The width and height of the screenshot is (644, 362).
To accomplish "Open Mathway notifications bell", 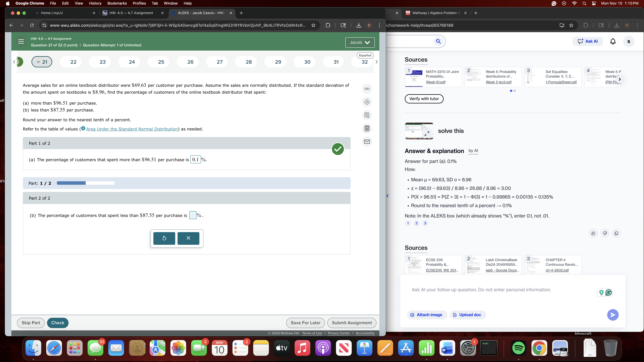I will (613, 41).
